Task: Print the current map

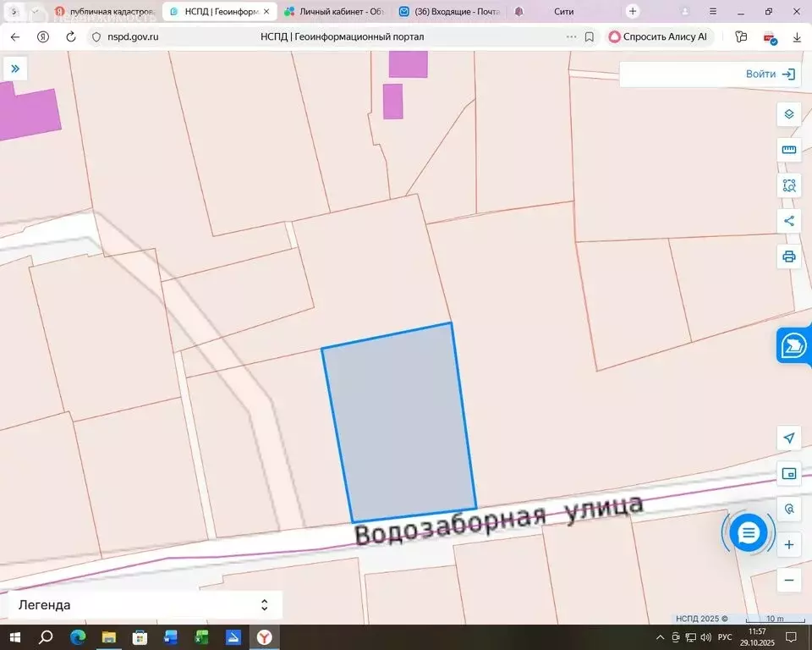Action: (x=788, y=255)
